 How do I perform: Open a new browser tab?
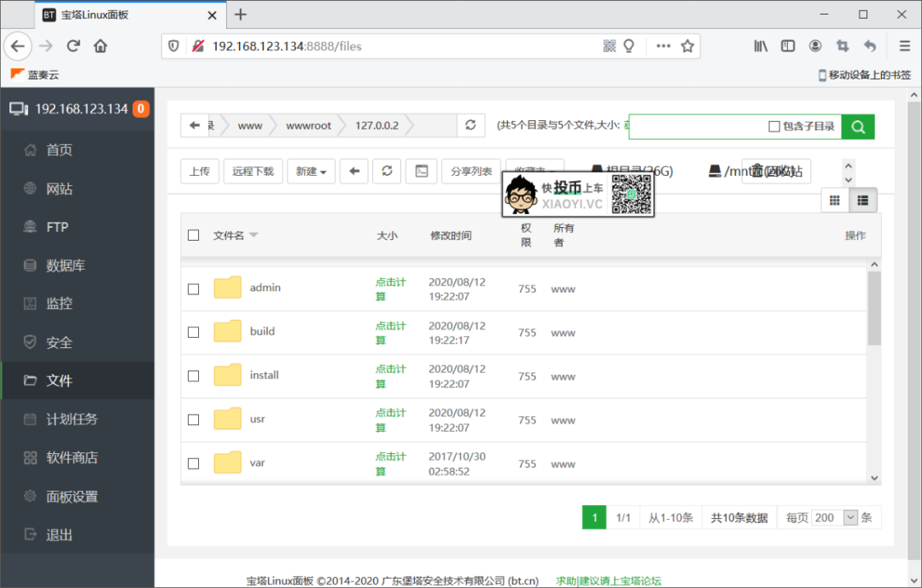pyautogui.click(x=241, y=15)
